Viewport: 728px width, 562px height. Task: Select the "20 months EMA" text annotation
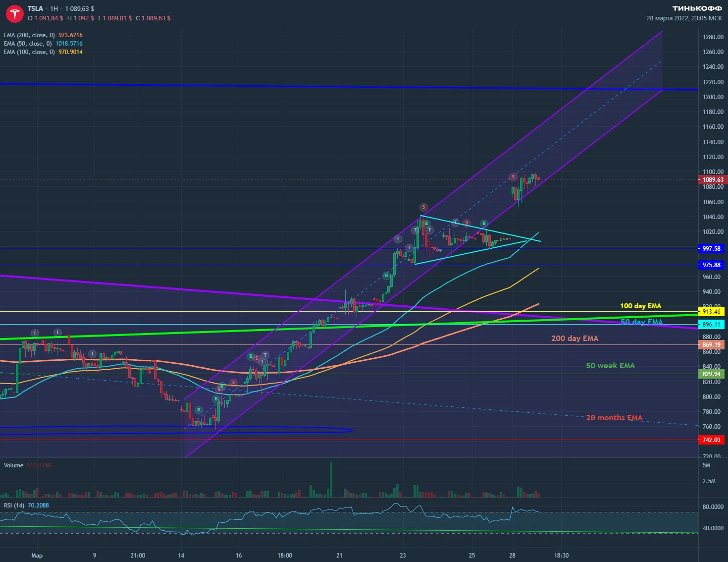(x=614, y=418)
